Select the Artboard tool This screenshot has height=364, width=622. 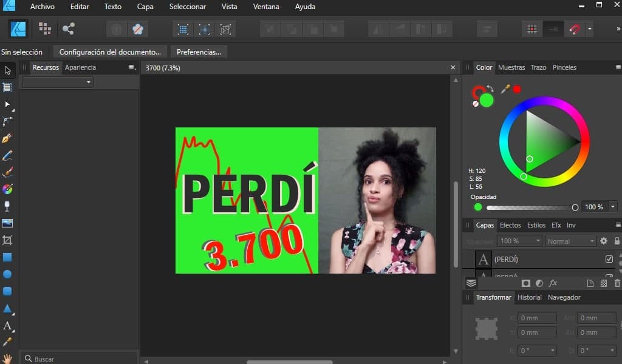click(7, 87)
